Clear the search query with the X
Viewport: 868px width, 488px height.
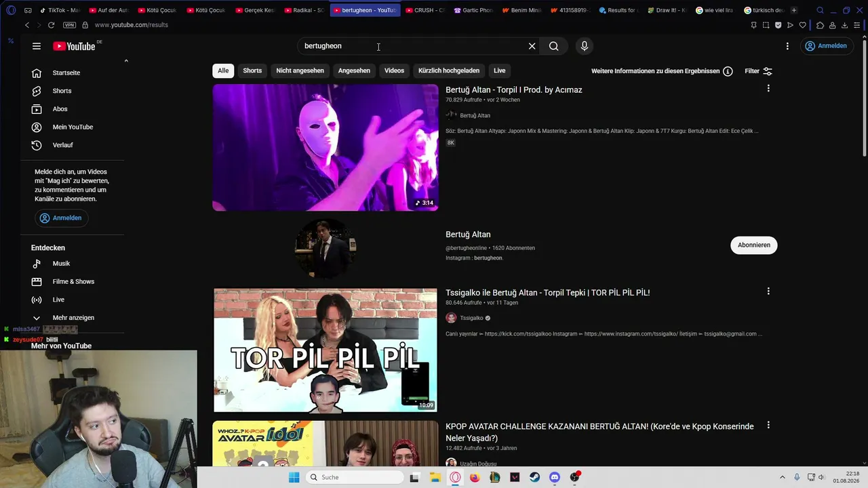coord(532,46)
